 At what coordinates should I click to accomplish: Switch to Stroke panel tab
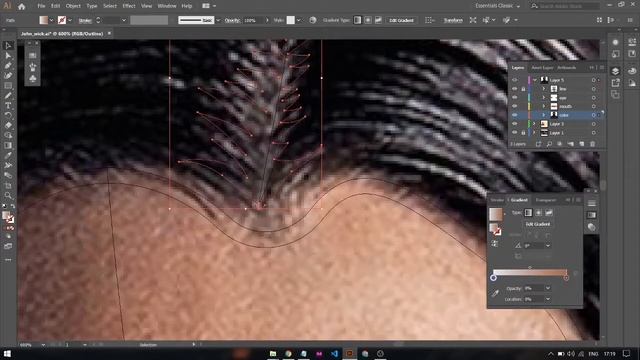click(497, 200)
